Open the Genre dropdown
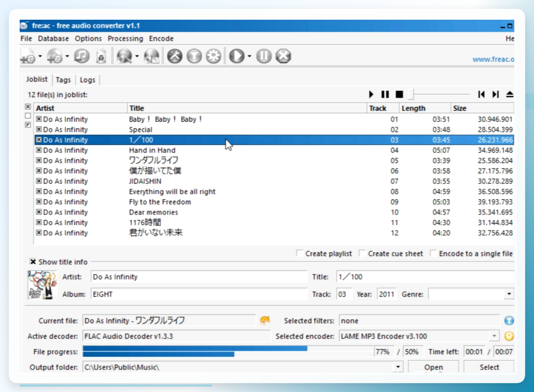This screenshot has width=534, height=392. (x=509, y=294)
